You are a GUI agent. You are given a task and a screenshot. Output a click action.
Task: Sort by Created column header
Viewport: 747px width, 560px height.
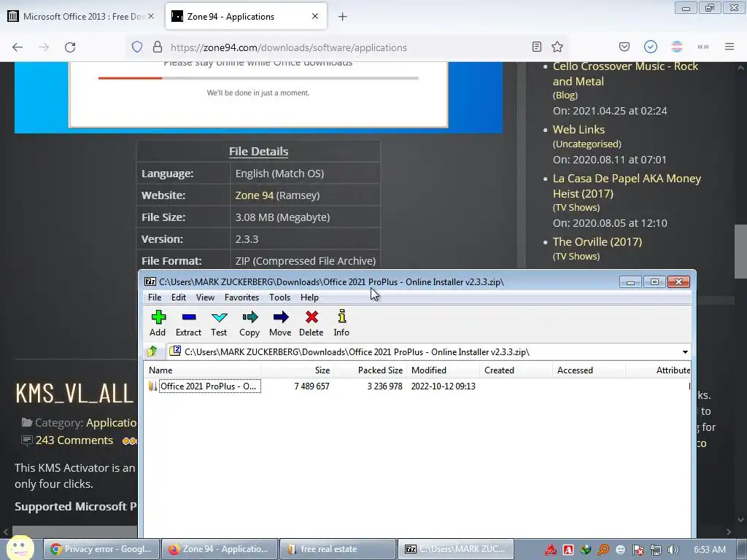tap(516, 370)
